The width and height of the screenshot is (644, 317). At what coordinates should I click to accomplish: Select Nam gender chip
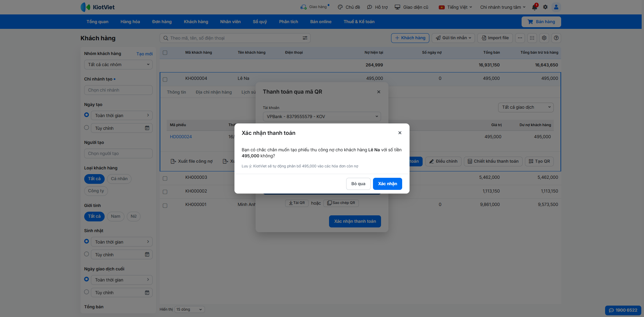click(x=116, y=216)
